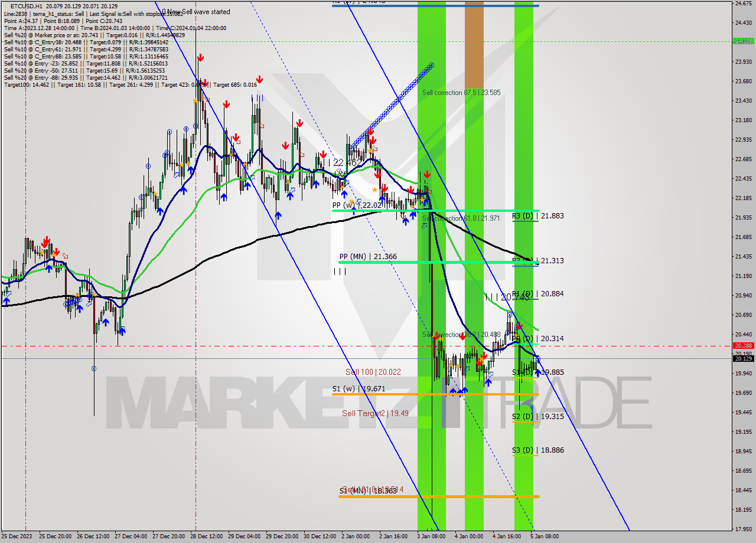Image resolution: width=756 pixels, height=543 pixels.
Task: Select the 'Sell Target2 | 19.49' label
Action: (375, 413)
